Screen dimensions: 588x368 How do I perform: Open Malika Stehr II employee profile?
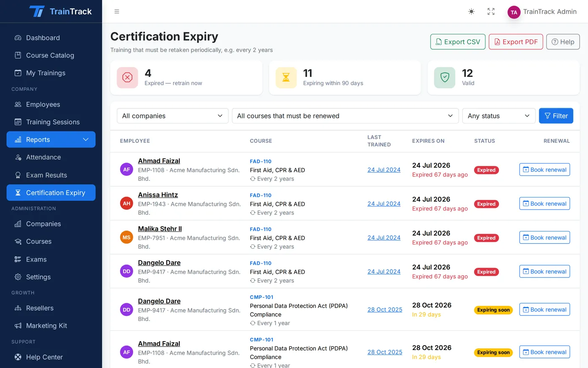pos(160,229)
